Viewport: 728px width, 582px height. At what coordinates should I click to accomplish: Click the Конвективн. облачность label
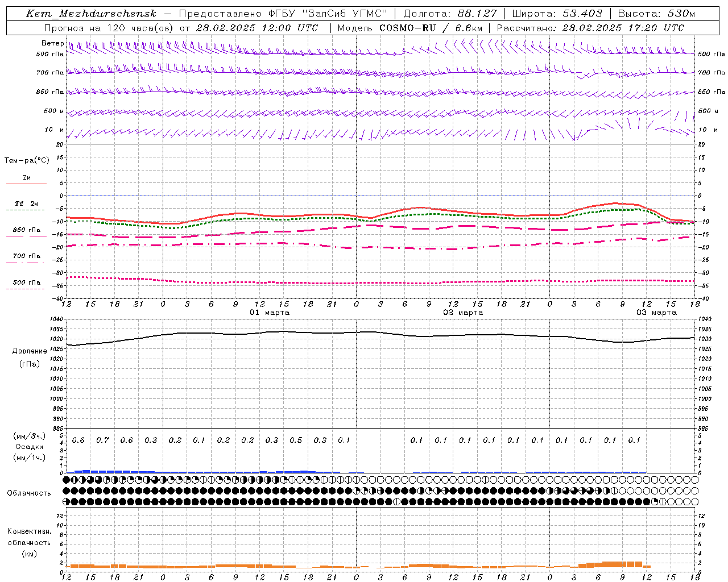[29, 537]
